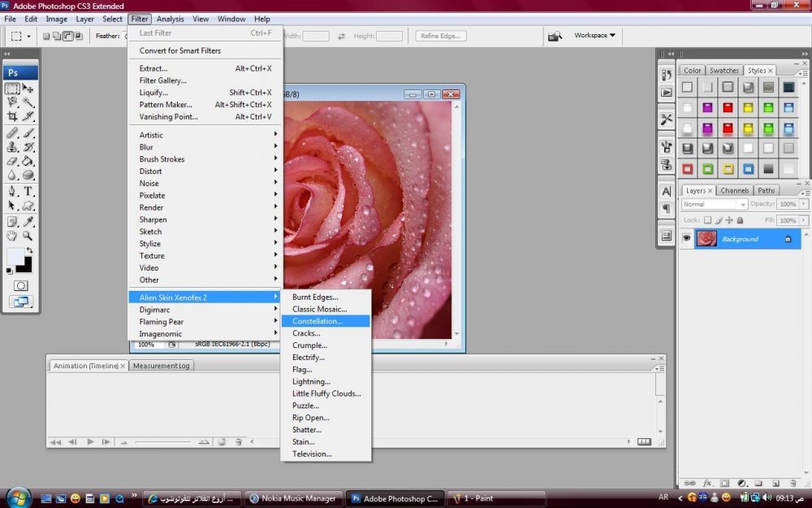
Task: Open the Normal blend mode dropdown
Action: [x=715, y=204]
